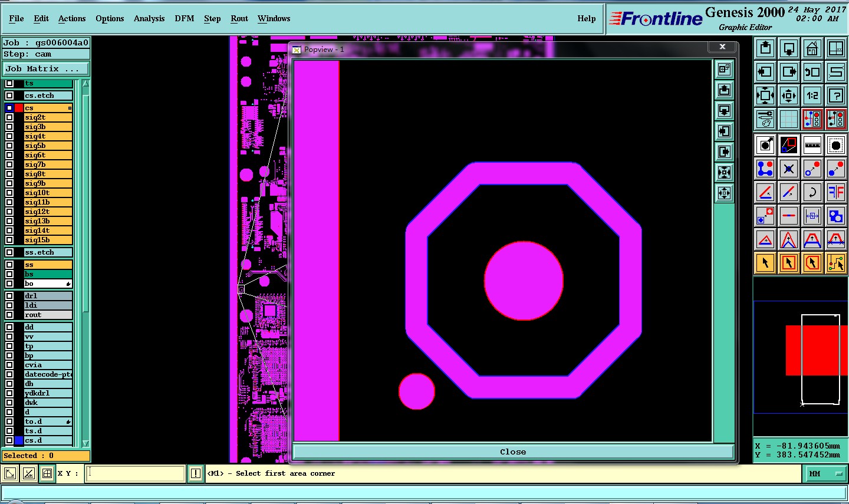The image size is (849, 504).
Task: Toggle checkbox for layer cs
Action: coord(9,108)
